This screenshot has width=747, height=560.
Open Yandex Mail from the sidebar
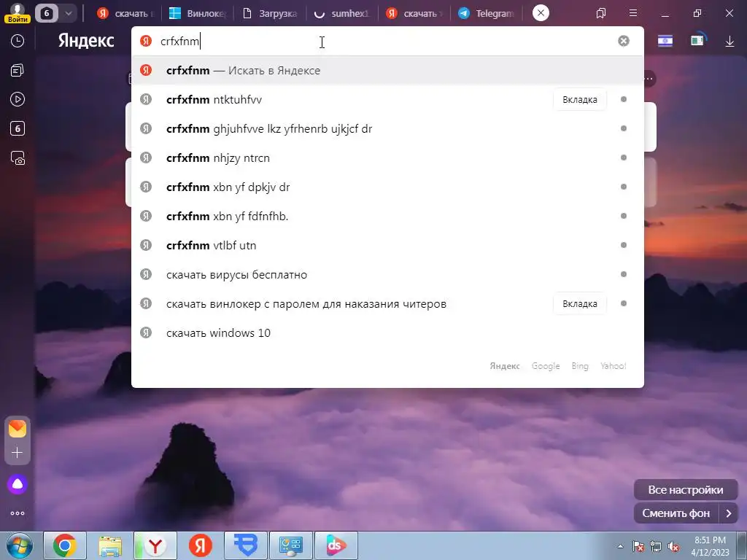point(18,429)
